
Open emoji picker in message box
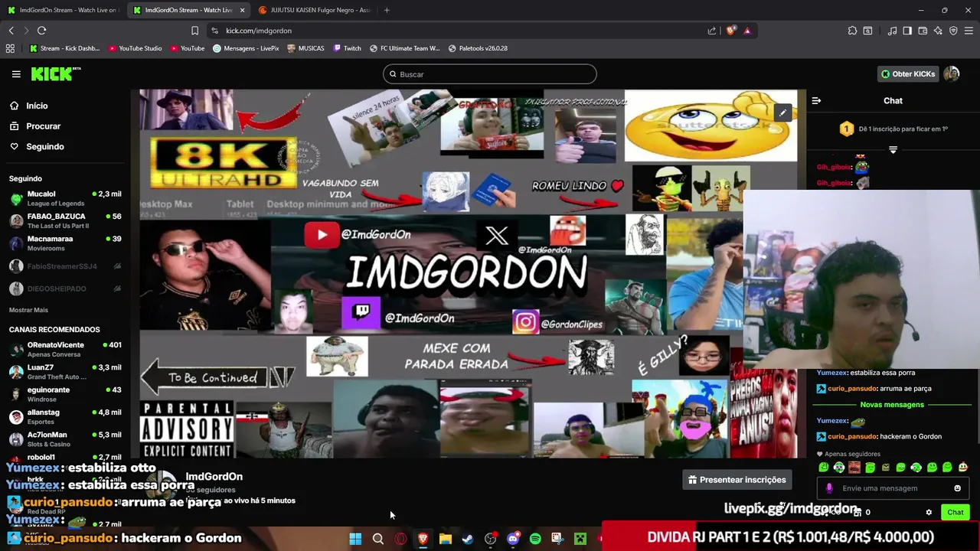(x=957, y=488)
